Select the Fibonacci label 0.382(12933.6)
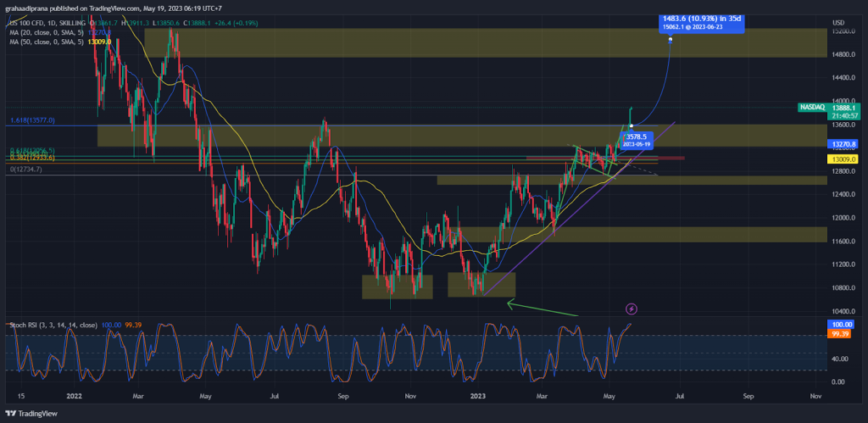The image size is (868, 423). click(33, 158)
